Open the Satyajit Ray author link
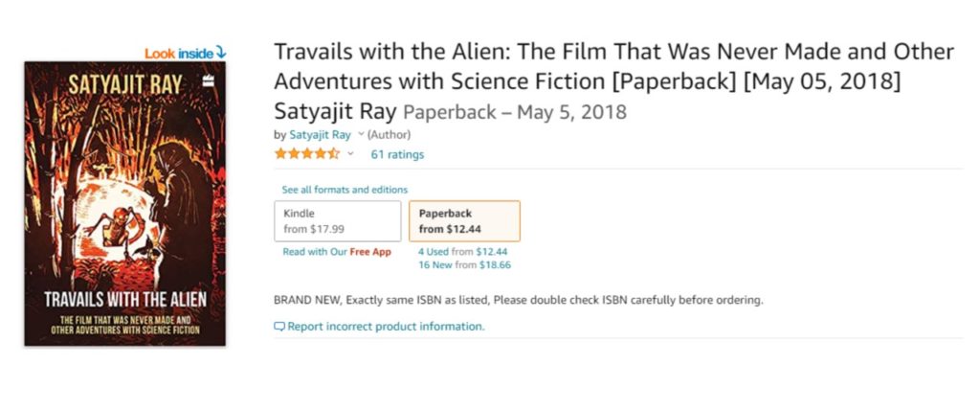Image resolution: width=980 pixels, height=410 pixels. click(321, 135)
